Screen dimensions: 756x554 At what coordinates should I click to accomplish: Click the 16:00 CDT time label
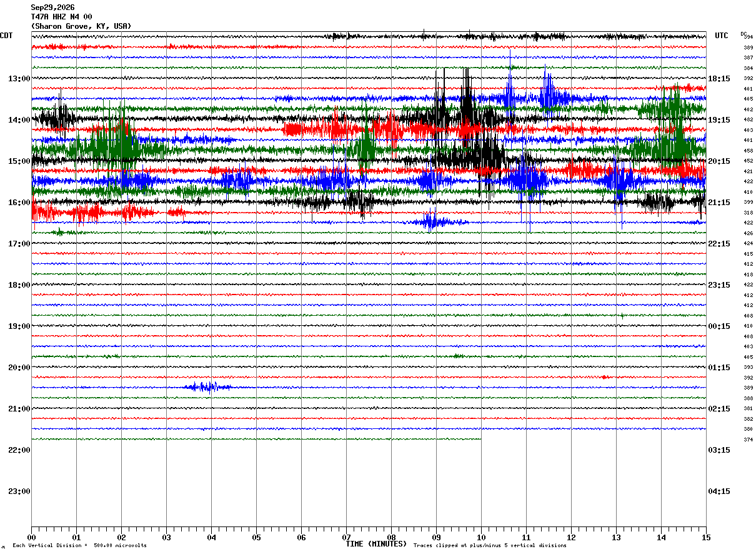click(19, 203)
